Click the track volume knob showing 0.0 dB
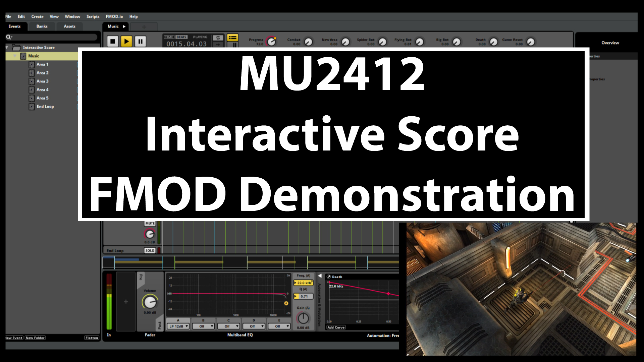The height and width of the screenshot is (362, 644). click(150, 234)
